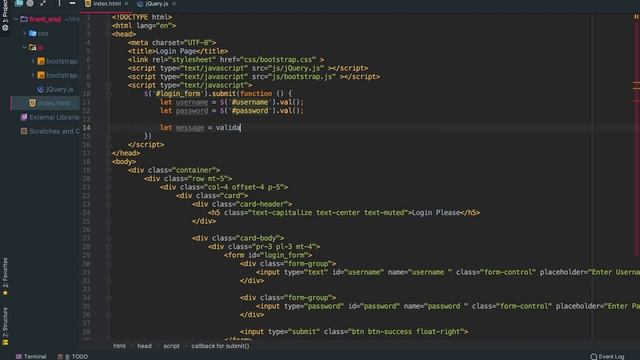
Task: Close the jQuery.js editor tab
Action: click(174, 4)
